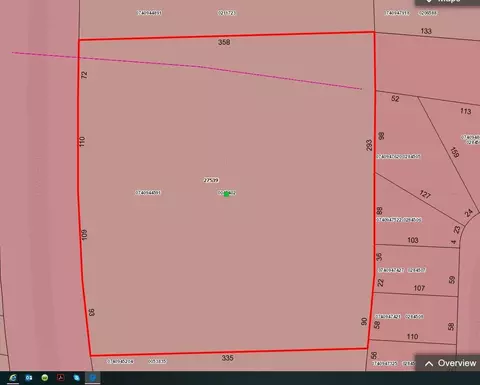Open Outlook from the taskbar
480x385 pixels.
pyautogui.click(x=29, y=377)
